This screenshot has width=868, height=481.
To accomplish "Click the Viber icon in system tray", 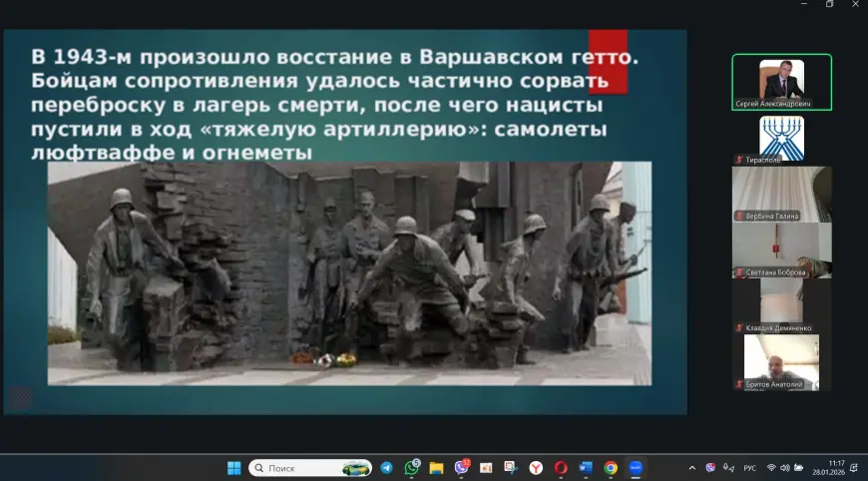I will pyautogui.click(x=710, y=468).
